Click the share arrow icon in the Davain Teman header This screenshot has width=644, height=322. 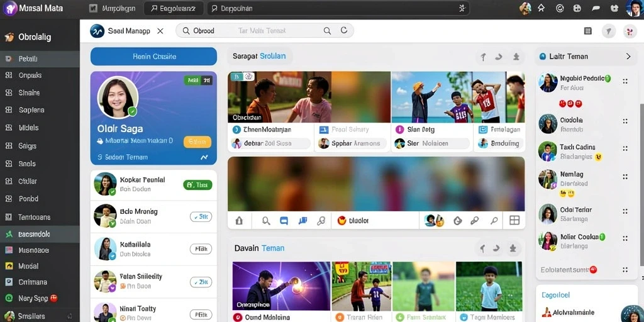click(x=497, y=248)
